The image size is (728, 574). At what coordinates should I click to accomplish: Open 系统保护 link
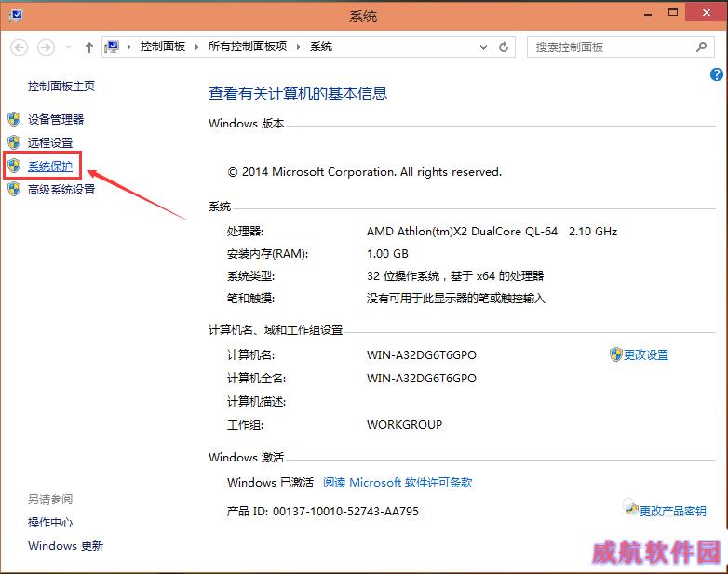pyautogui.click(x=50, y=167)
